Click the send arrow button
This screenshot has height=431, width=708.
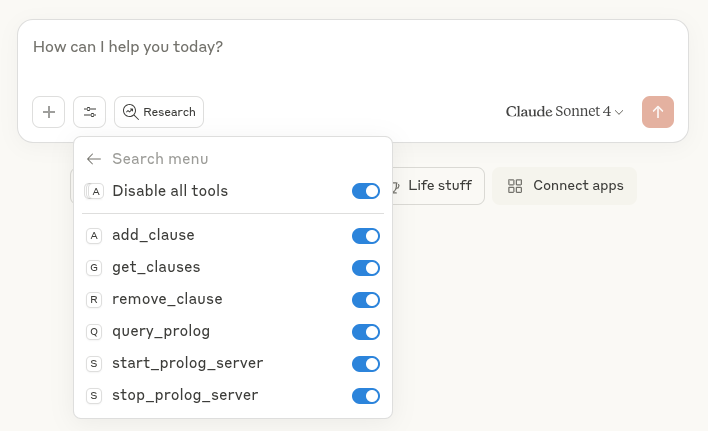[x=658, y=112]
